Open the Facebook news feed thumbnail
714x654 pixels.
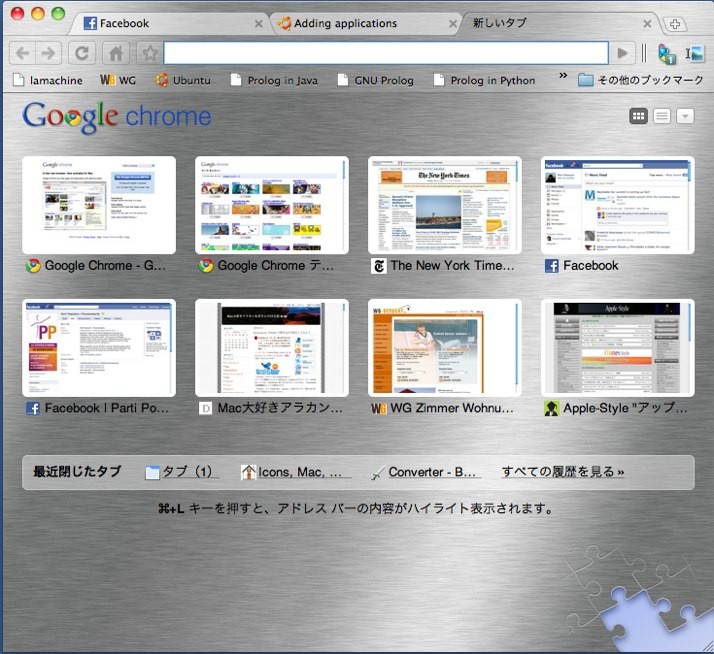coord(618,205)
